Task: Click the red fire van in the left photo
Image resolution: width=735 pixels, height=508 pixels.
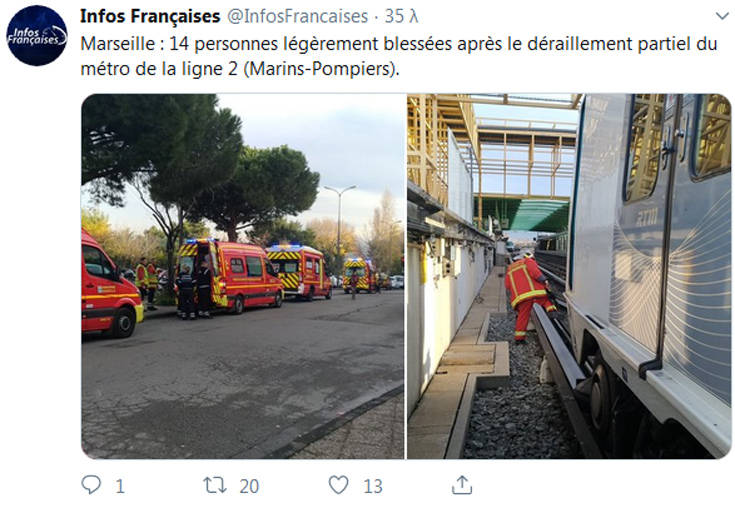Action: tap(231, 276)
